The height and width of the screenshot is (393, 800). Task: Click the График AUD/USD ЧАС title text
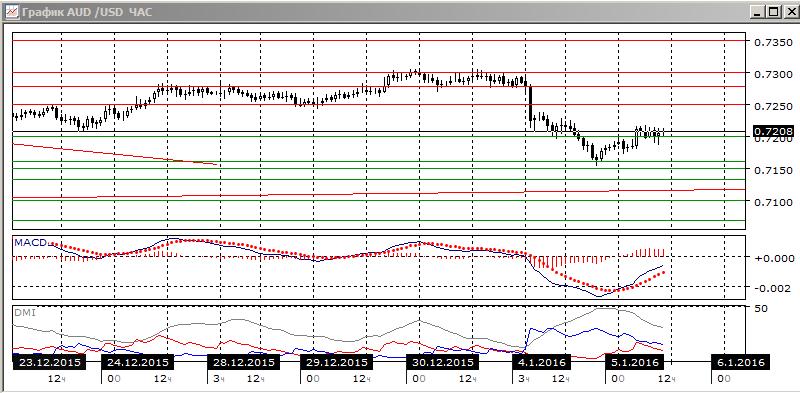(87, 12)
